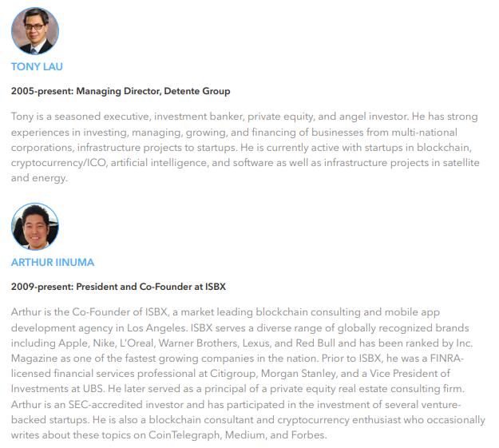The image size is (499, 448).
Task: Click the circular profile photo above TONY LAU
Action: 35,31
